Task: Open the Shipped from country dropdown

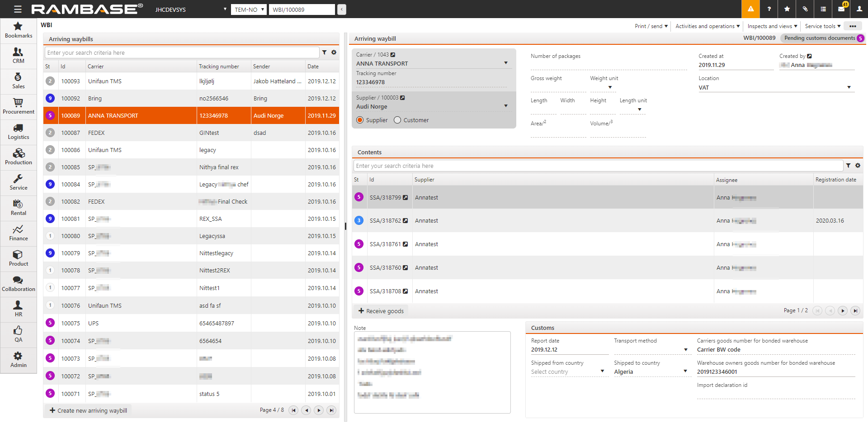Action: coord(602,372)
